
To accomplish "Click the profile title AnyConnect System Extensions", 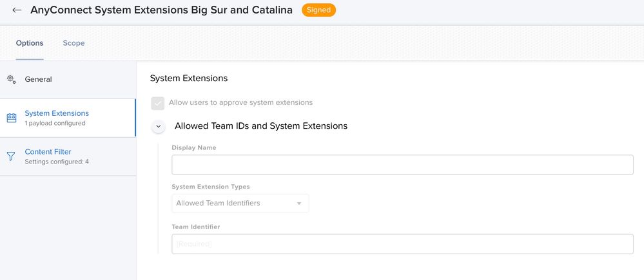I will 161,10.
